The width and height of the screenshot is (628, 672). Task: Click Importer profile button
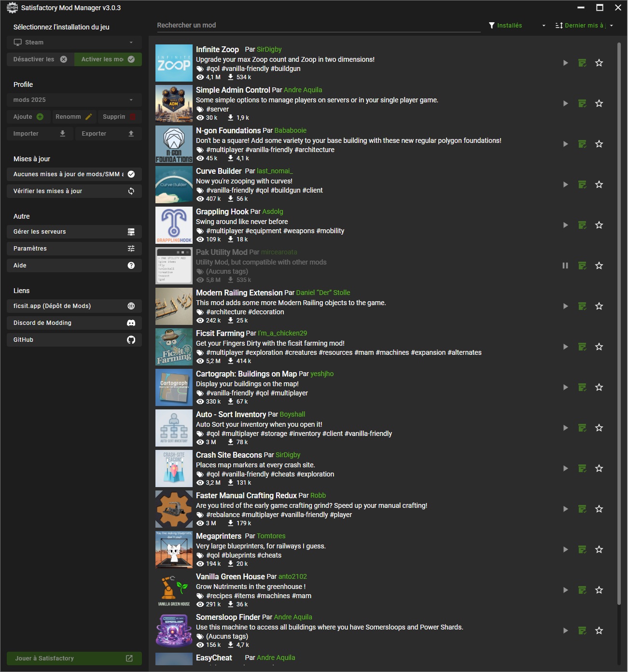click(40, 134)
